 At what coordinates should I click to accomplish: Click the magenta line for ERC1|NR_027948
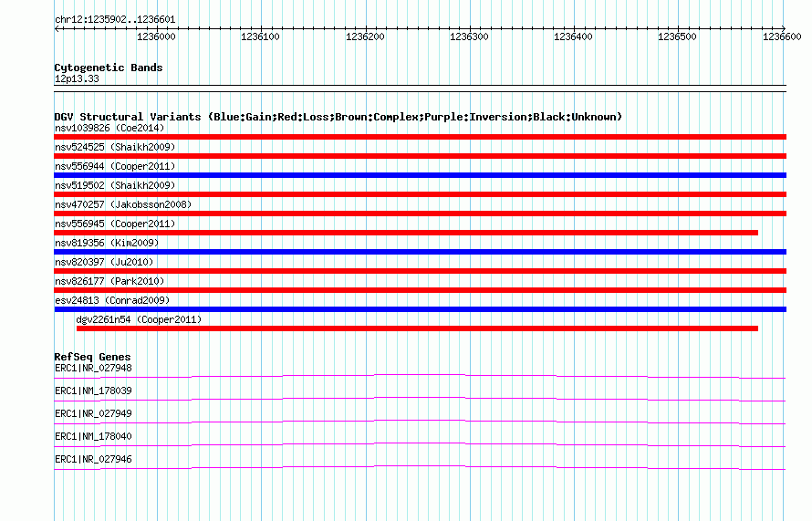pyautogui.click(x=420, y=376)
